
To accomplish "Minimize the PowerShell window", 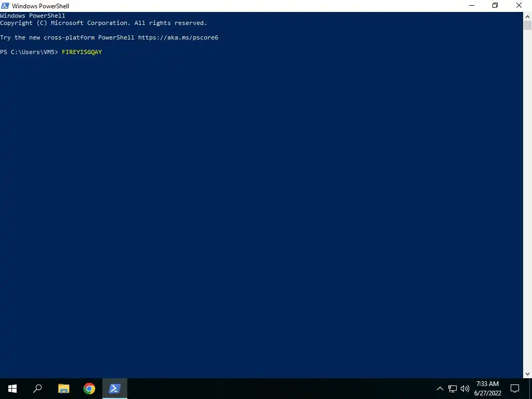I will [472, 5].
